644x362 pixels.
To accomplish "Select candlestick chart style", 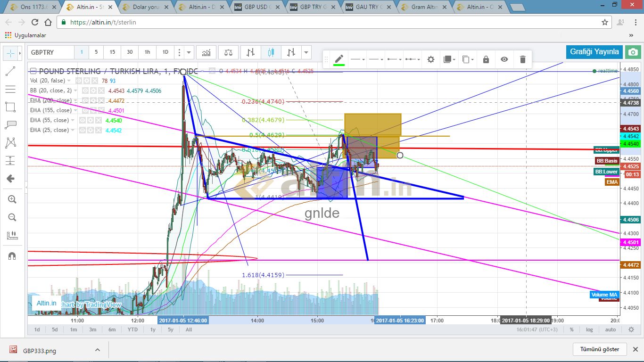I will (x=271, y=52).
